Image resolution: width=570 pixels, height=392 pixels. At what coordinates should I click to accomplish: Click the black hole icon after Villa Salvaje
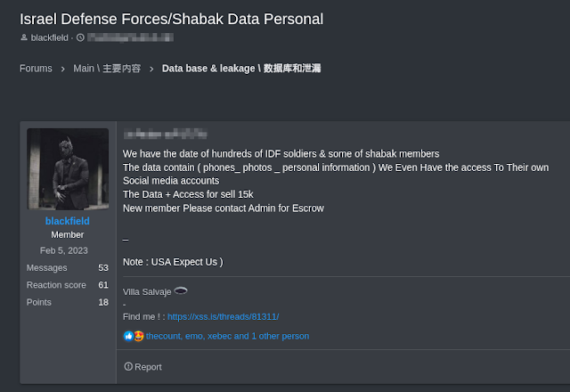(x=181, y=290)
